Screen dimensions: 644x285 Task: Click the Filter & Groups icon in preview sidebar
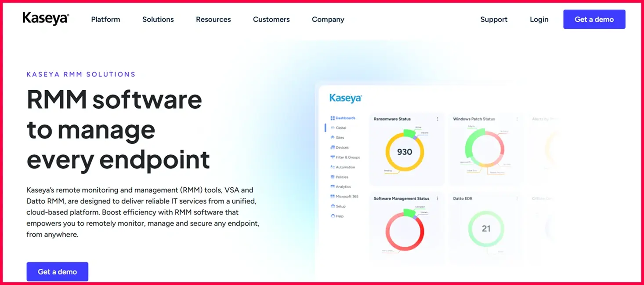click(x=333, y=157)
